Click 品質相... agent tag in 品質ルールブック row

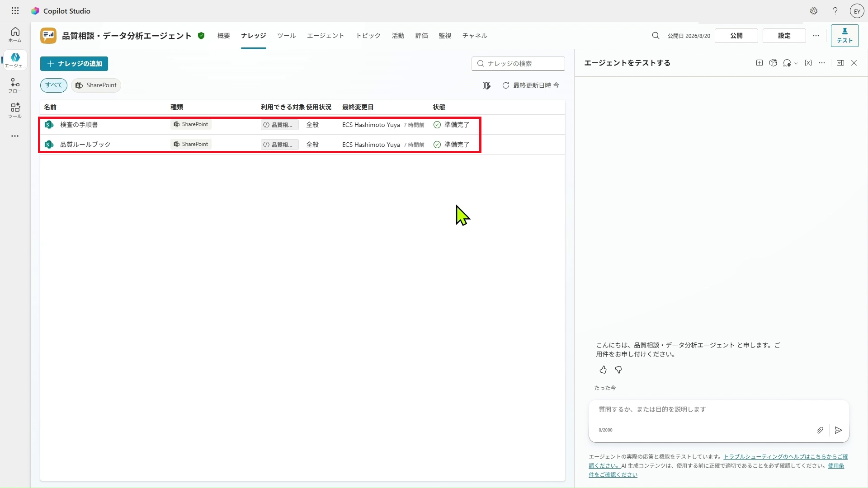click(279, 145)
